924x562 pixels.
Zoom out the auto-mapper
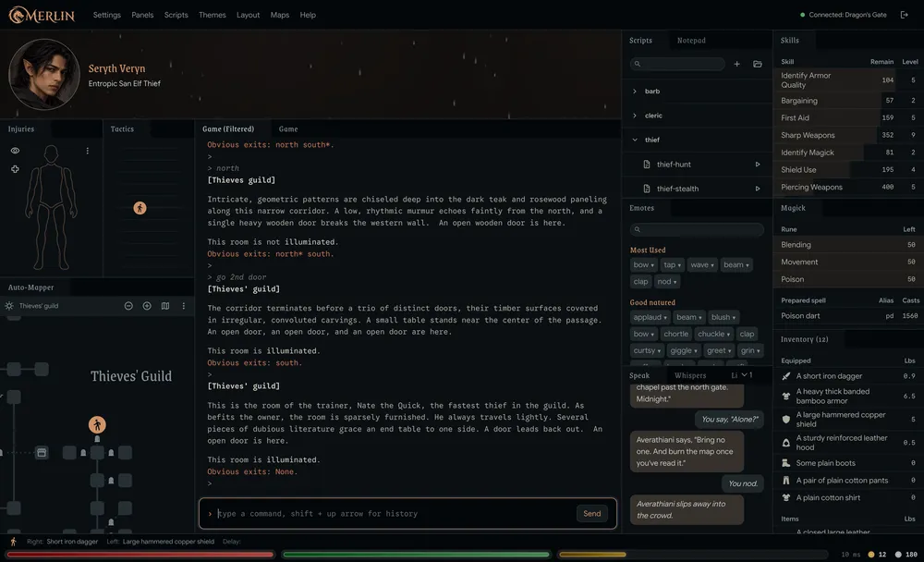[x=128, y=306]
